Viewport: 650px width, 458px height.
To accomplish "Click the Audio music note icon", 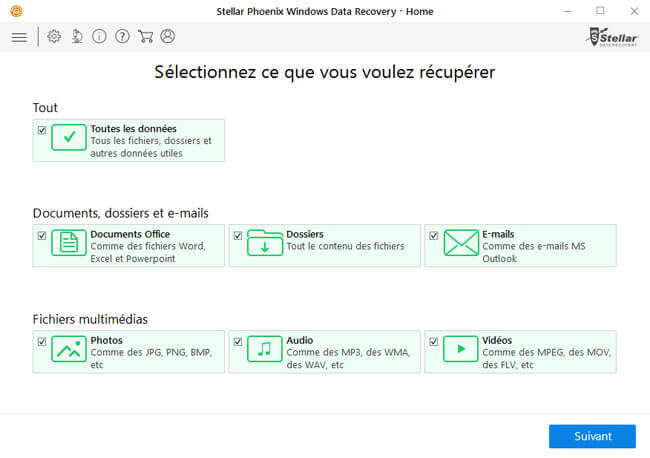I will pos(265,349).
